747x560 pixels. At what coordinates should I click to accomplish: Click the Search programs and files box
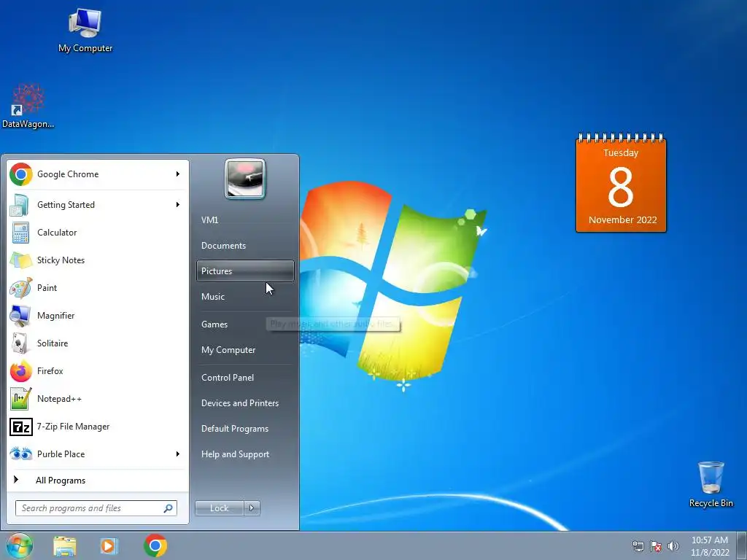point(96,508)
